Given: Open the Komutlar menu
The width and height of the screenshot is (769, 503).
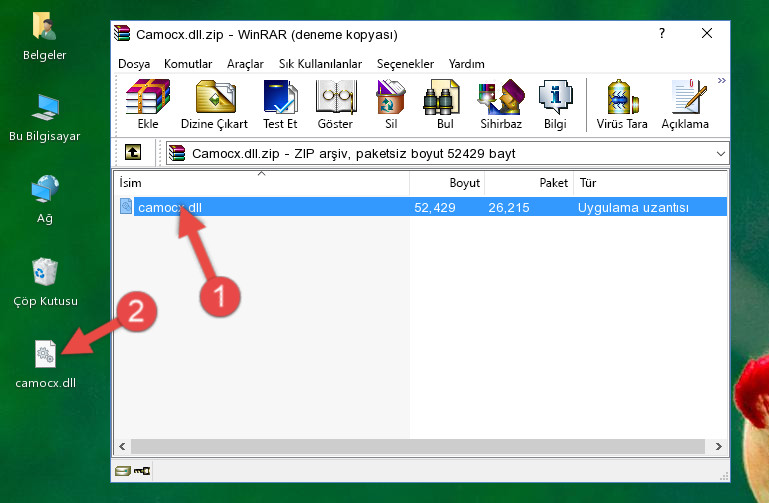Looking at the screenshot, I should pyautogui.click(x=188, y=64).
